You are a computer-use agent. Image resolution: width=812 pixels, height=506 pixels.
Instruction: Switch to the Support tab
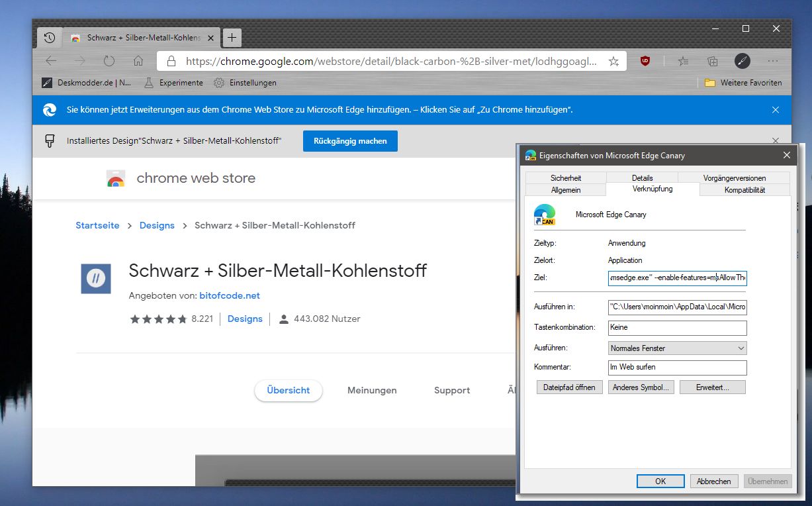pos(452,391)
